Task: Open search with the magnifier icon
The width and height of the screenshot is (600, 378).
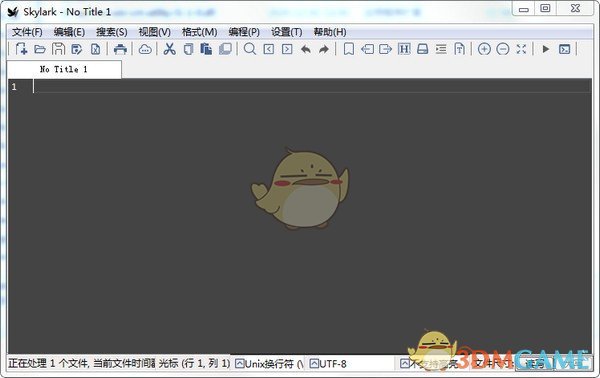Action: coord(250,49)
